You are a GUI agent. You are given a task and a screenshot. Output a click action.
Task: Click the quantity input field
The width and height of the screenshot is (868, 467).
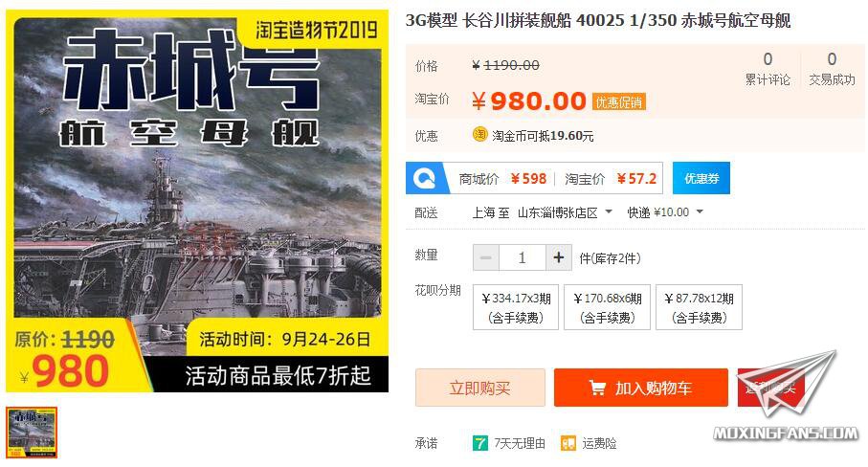(522, 257)
